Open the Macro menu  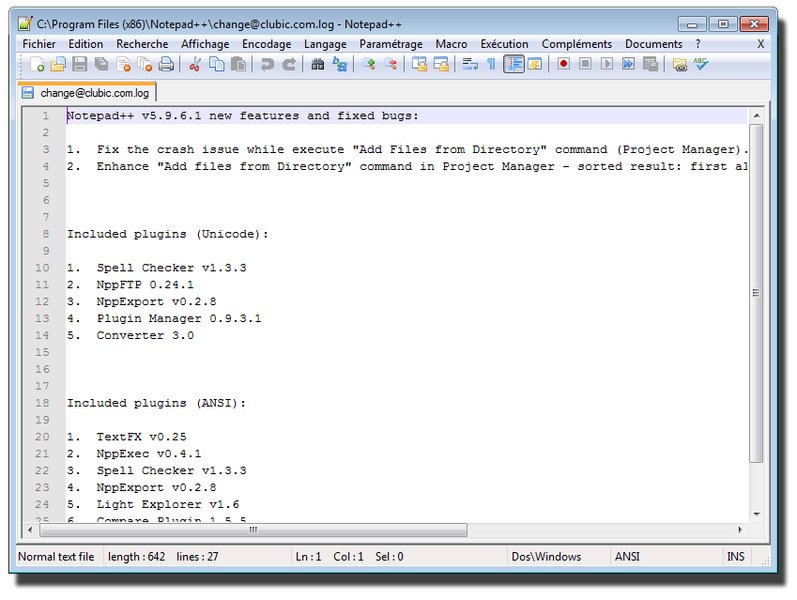tap(451, 44)
